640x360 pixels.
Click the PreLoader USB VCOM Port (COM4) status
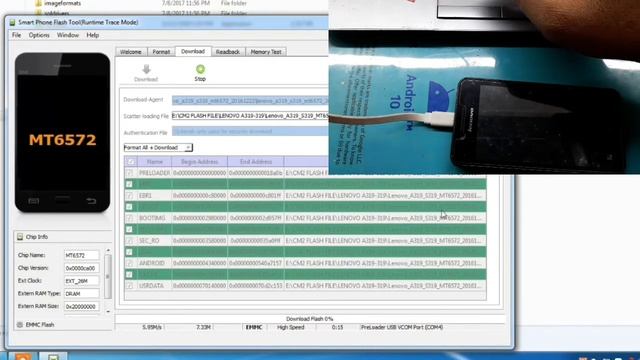click(x=402, y=327)
